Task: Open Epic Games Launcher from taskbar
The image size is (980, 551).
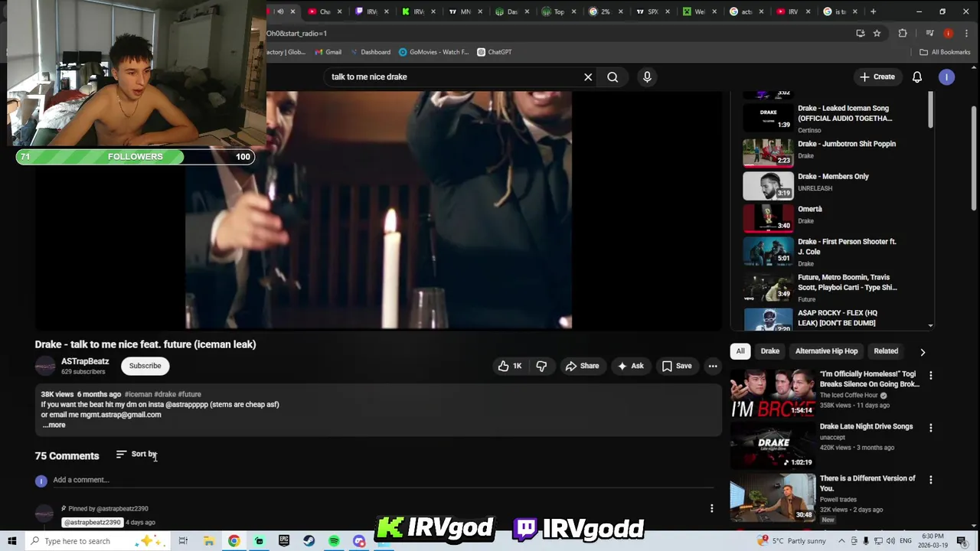Action: [284, 541]
